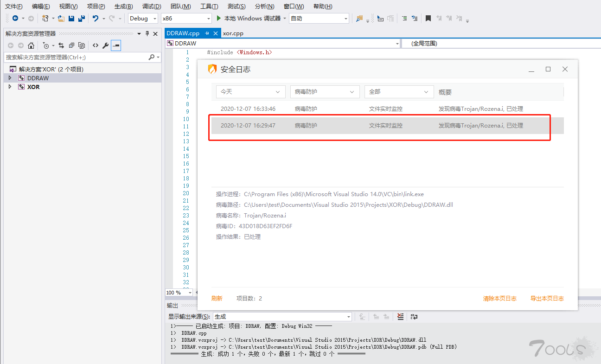Click 导出本页日志 to export log
Viewport: 601px width, 364px height.
point(547,298)
